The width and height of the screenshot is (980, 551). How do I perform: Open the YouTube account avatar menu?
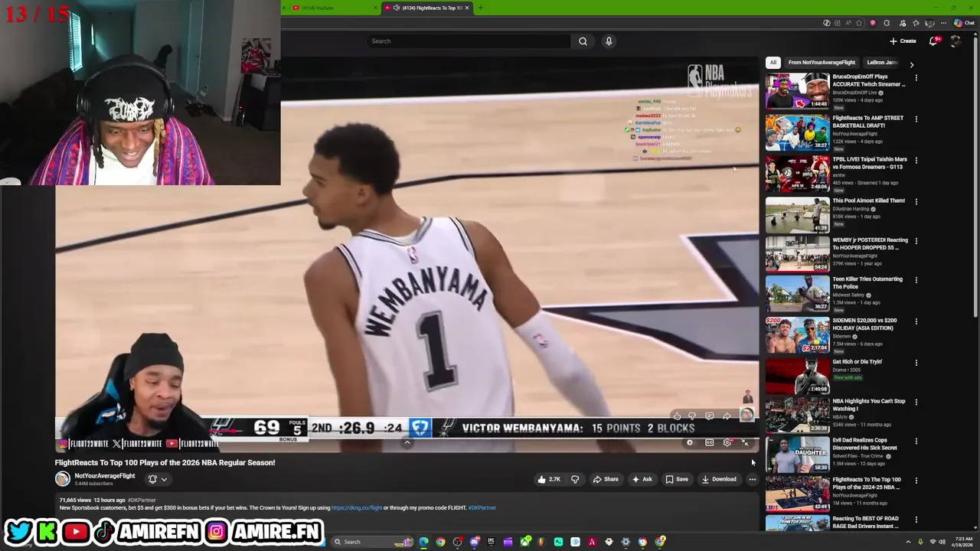[x=955, y=41]
